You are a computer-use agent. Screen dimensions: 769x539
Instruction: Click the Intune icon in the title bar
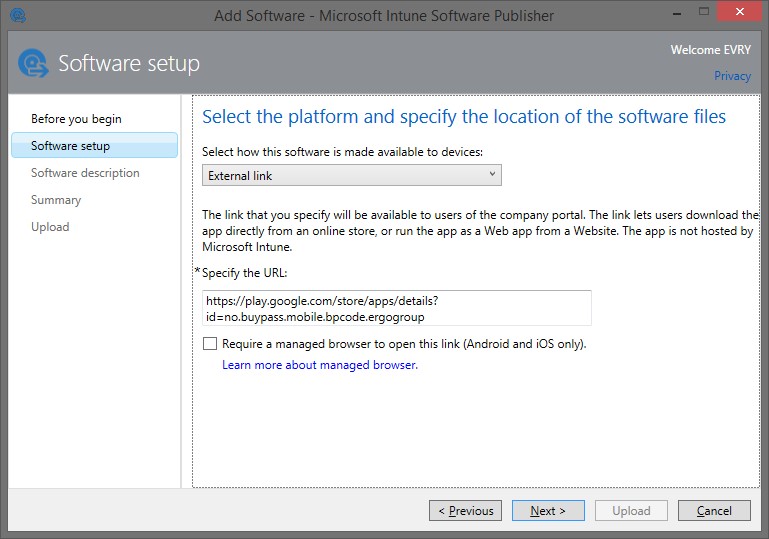pyautogui.click(x=18, y=15)
